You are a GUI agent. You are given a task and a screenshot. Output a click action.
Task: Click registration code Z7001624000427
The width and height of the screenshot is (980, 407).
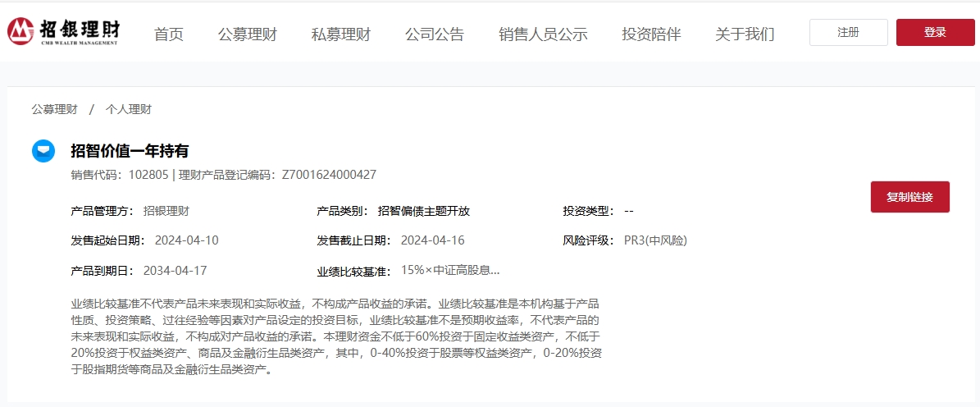[330, 175]
